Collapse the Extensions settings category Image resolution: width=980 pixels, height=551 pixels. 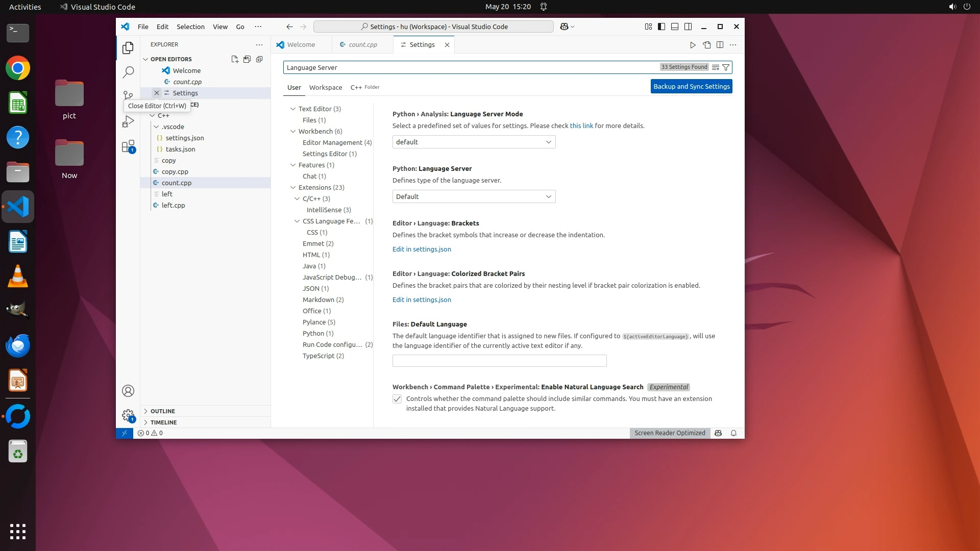pos(293,187)
